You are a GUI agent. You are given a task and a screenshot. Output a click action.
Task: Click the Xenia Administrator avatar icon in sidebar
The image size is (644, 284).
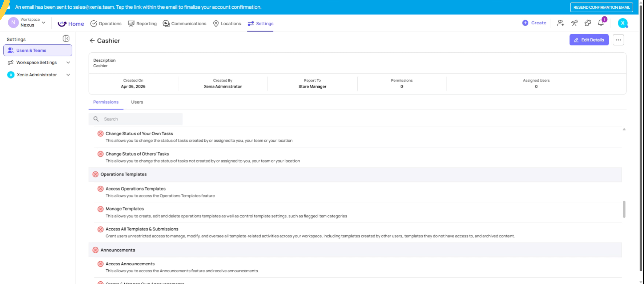pyautogui.click(x=11, y=75)
